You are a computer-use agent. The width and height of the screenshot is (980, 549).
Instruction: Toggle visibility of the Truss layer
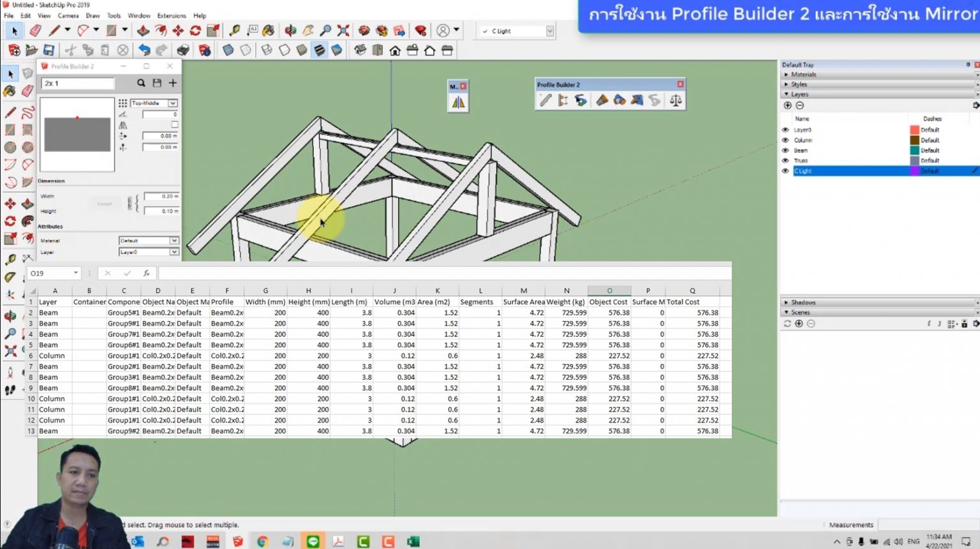(x=785, y=160)
